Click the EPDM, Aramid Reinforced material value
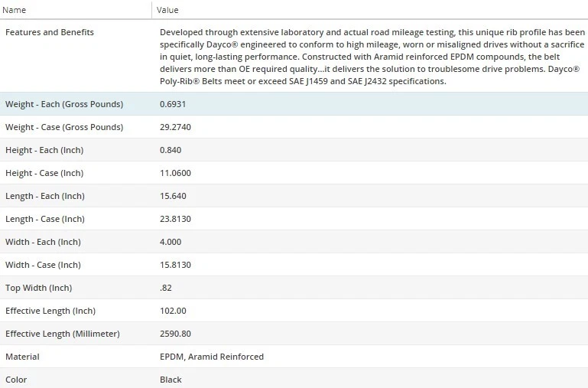This screenshot has height=388, width=588. (212, 357)
